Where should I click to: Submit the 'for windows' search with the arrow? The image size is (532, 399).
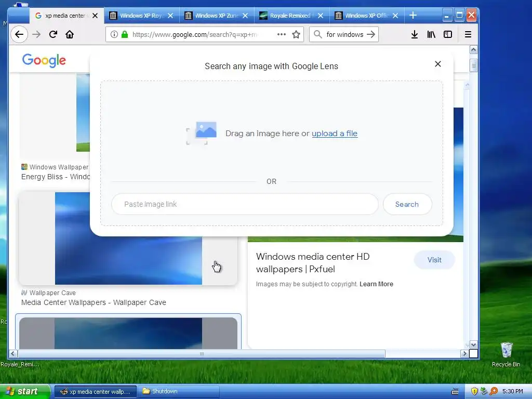coord(371,34)
